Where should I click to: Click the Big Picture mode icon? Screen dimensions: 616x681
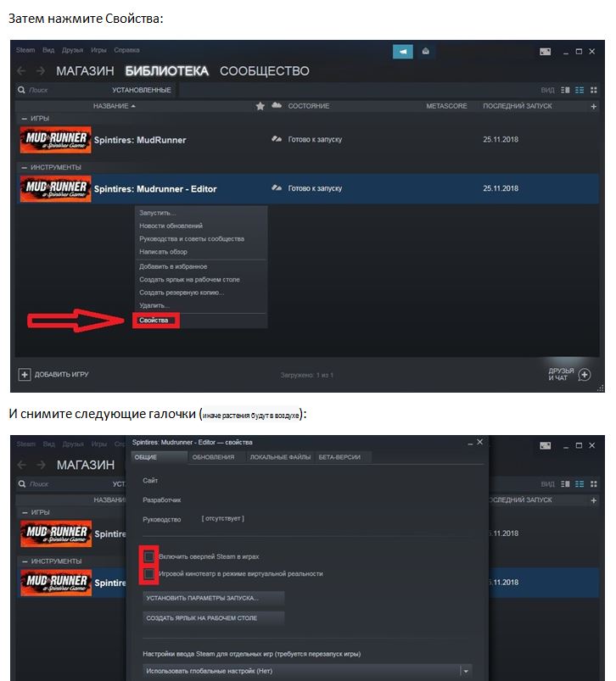coord(546,52)
